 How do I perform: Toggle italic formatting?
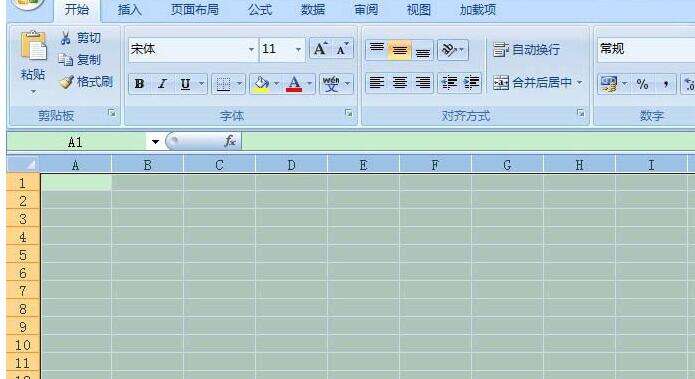point(162,84)
